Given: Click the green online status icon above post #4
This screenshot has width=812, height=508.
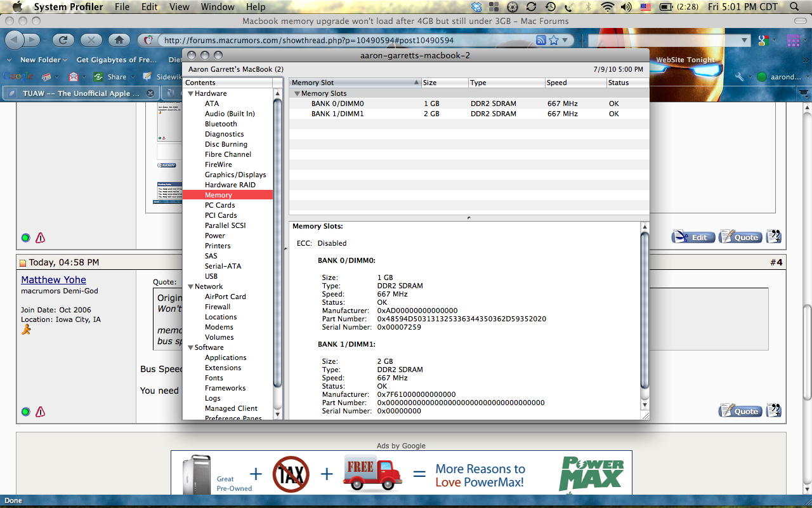Looking at the screenshot, I should pos(25,238).
